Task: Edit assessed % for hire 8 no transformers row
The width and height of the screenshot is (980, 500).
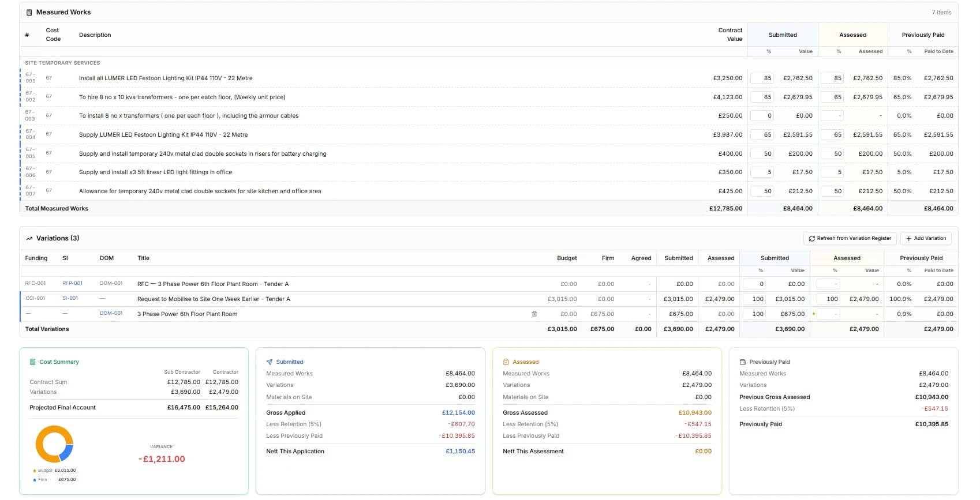Action: coord(832,97)
